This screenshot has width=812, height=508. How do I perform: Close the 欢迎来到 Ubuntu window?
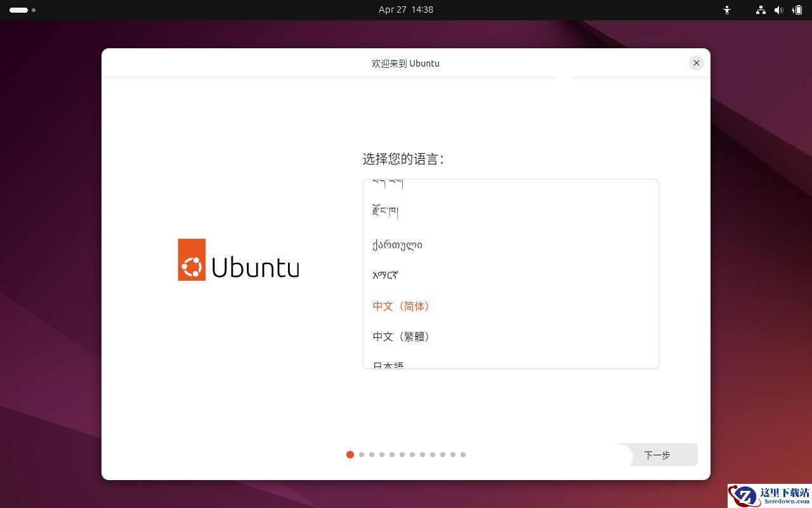[697, 63]
